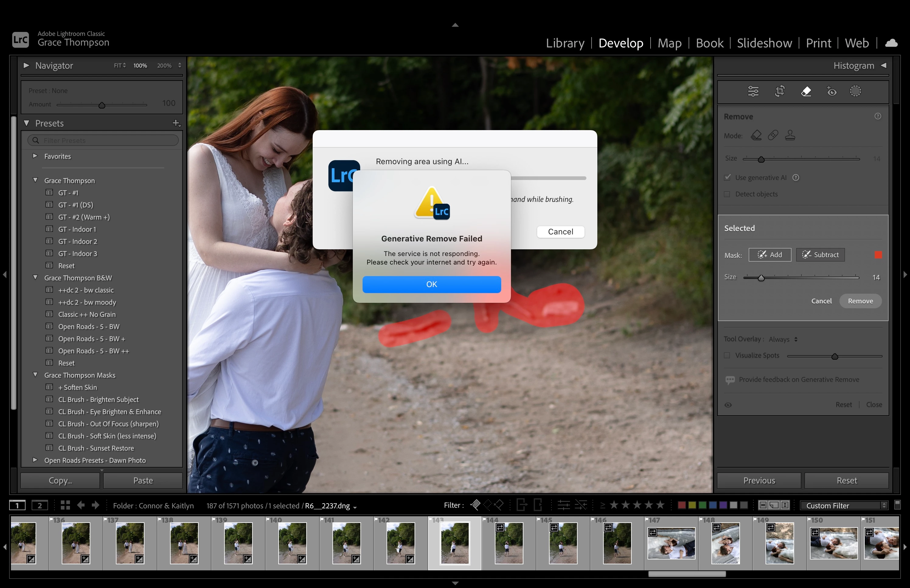Switch to grid view icon
Screen dimensions: 910x588
click(x=65, y=506)
